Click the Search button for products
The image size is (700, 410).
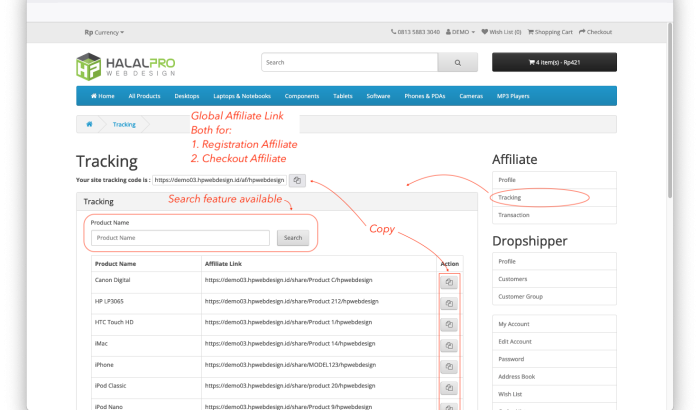click(292, 238)
